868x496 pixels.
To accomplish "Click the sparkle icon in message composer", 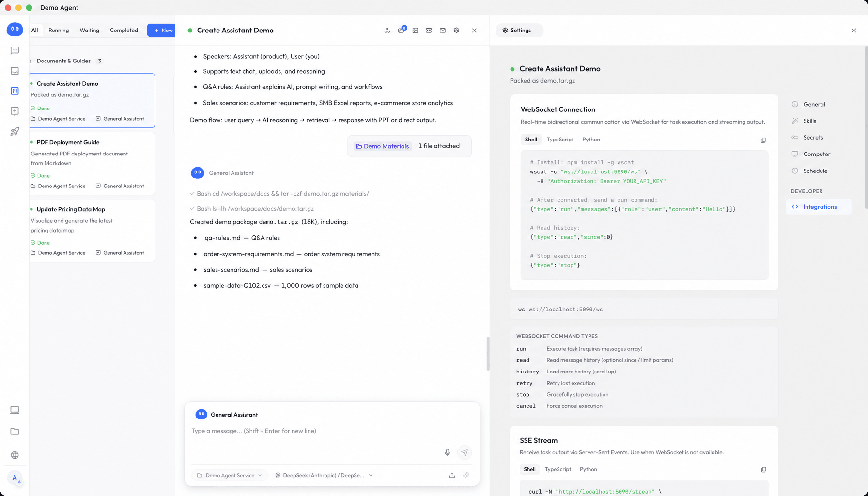I will pyautogui.click(x=466, y=476).
